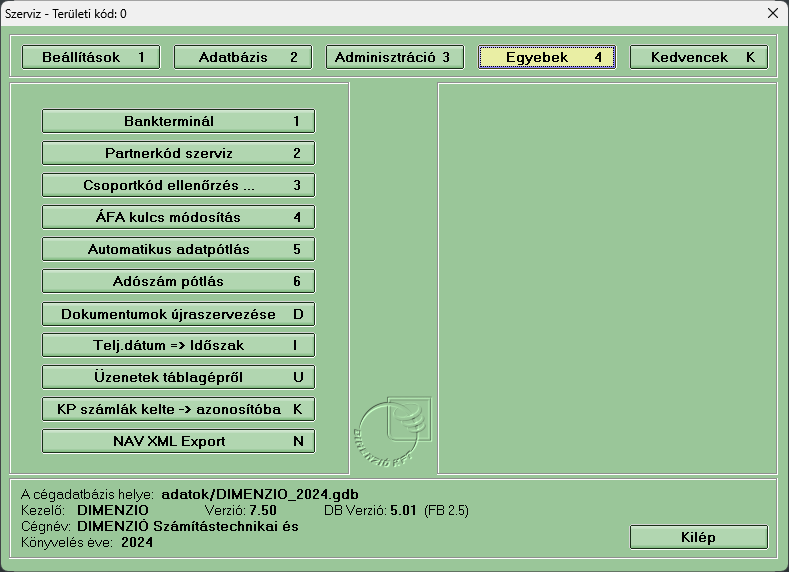Open Partnerkód szerviz
This screenshot has width=789, height=572.
click(x=178, y=153)
